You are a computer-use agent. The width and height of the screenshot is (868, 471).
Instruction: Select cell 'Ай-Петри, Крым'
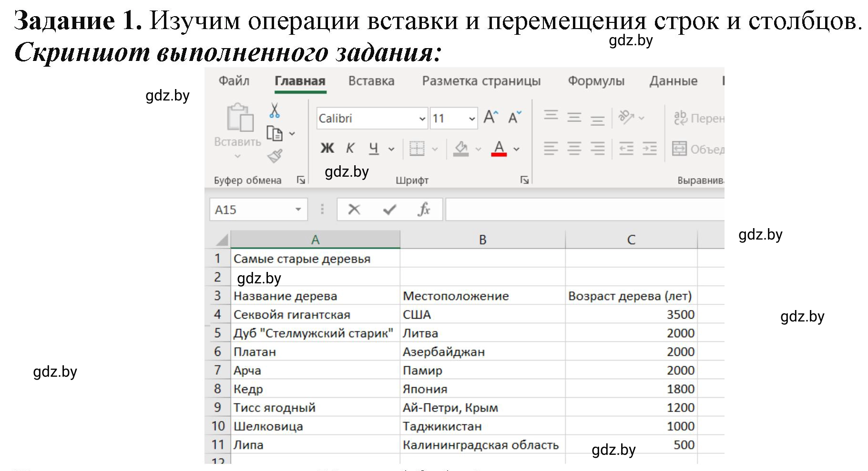[x=482, y=407]
